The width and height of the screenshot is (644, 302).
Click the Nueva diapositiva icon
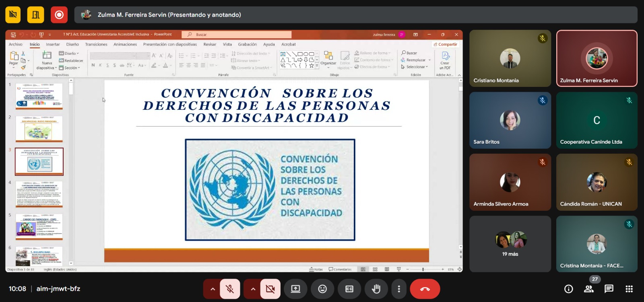(47, 55)
